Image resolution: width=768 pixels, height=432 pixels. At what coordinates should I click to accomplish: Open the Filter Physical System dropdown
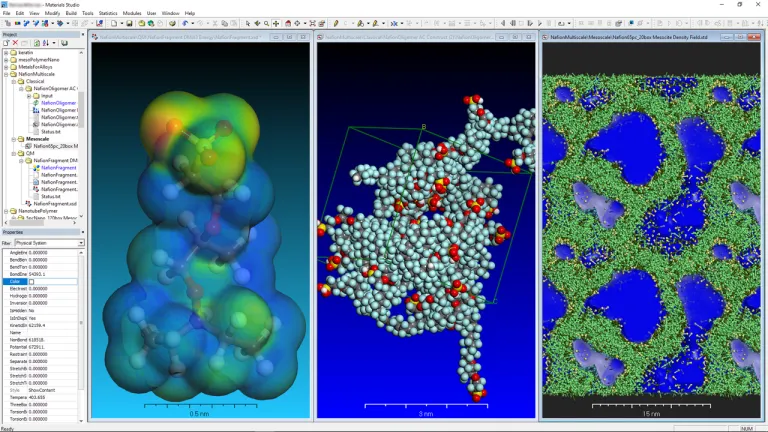click(x=81, y=243)
